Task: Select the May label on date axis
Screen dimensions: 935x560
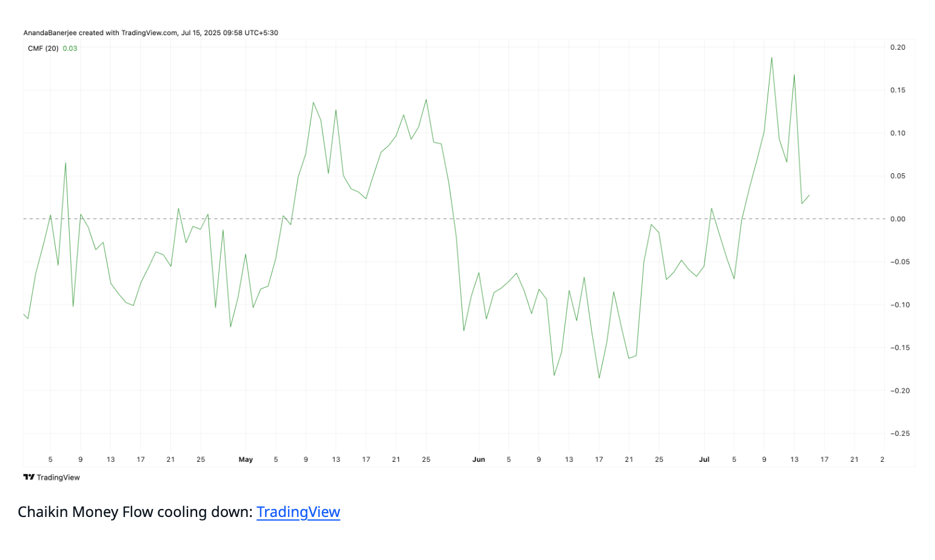Action: [246, 459]
